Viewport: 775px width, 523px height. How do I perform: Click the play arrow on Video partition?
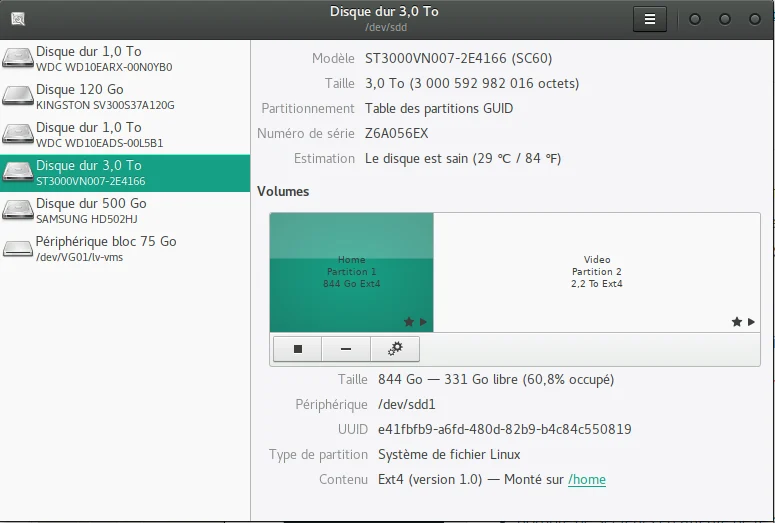click(751, 322)
